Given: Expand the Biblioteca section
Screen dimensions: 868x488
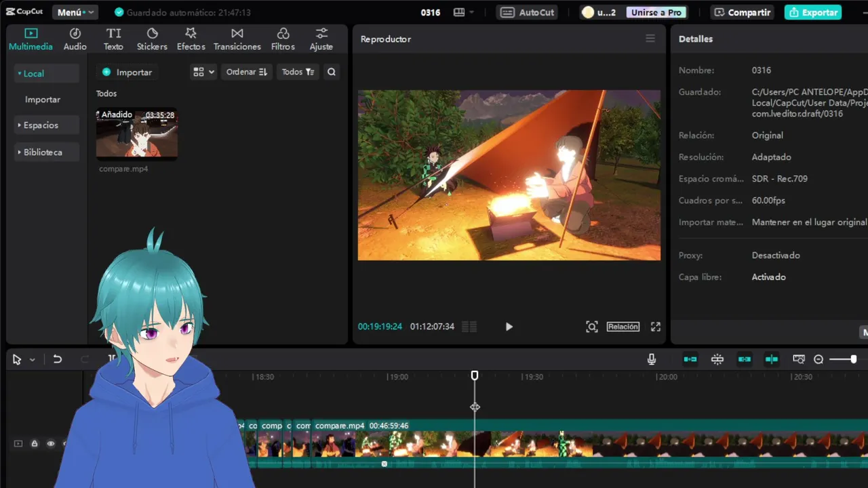Looking at the screenshot, I should (x=46, y=152).
